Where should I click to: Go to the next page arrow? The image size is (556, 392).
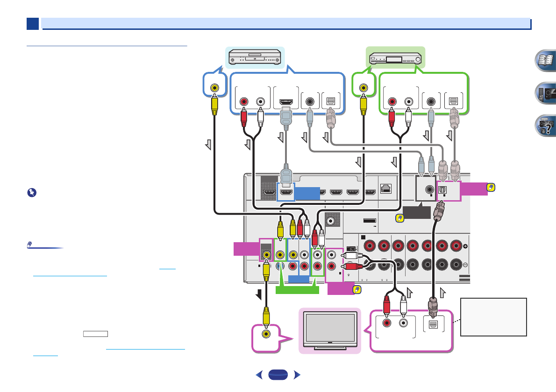(x=296, y=375)
